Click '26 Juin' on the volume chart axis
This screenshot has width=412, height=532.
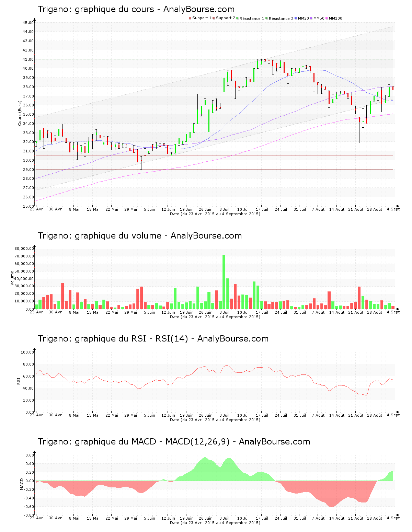click(206, 312)
